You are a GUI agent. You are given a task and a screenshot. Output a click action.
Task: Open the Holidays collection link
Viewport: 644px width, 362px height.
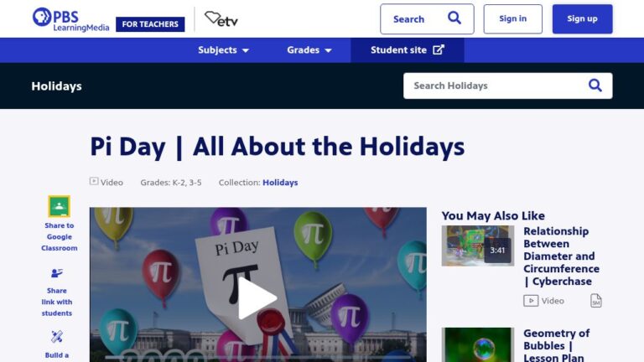coord(280,182)
